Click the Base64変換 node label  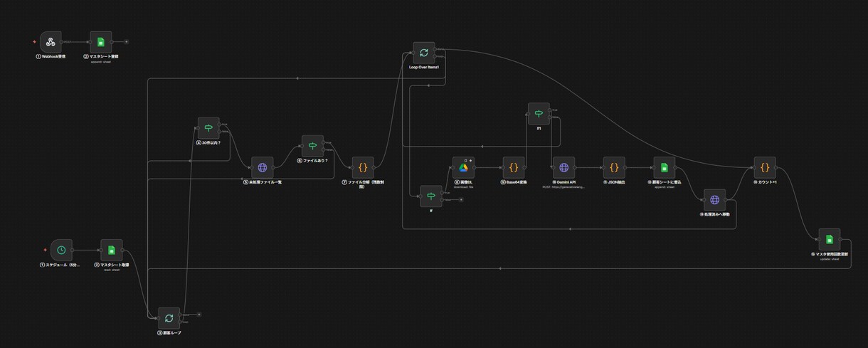tap(513, 182)
